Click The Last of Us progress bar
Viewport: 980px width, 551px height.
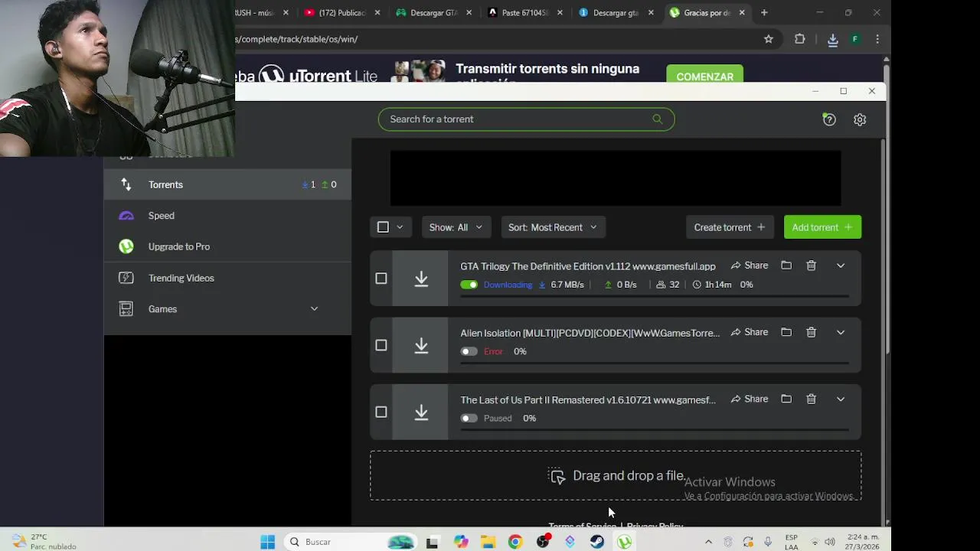[x=655, y=429]
